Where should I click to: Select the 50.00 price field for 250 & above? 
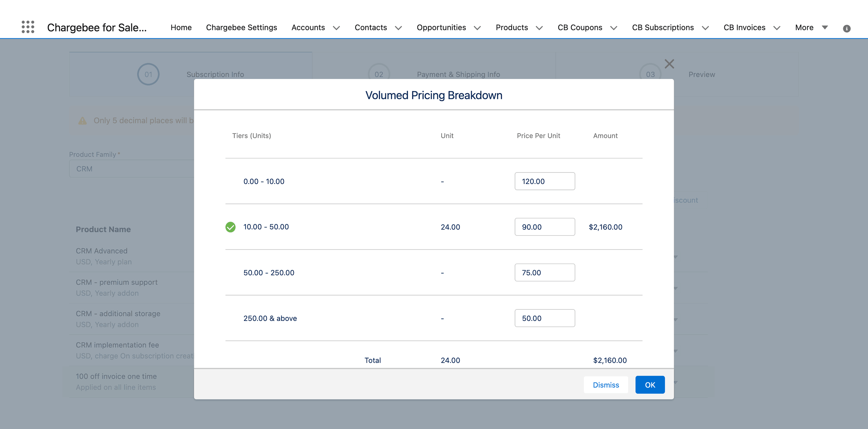[x=545, y=318]
